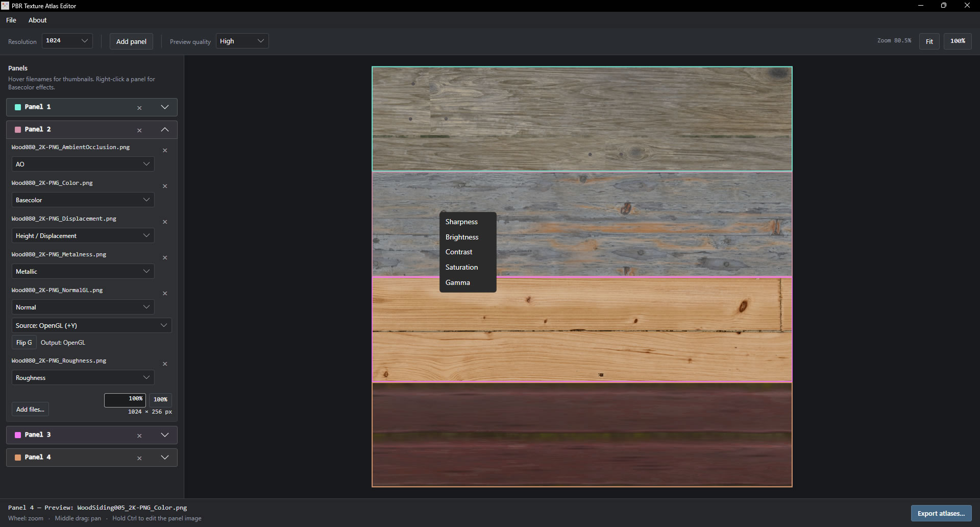
Task: Delete the NormalGL.png file entry
Action: pos(165,293)
